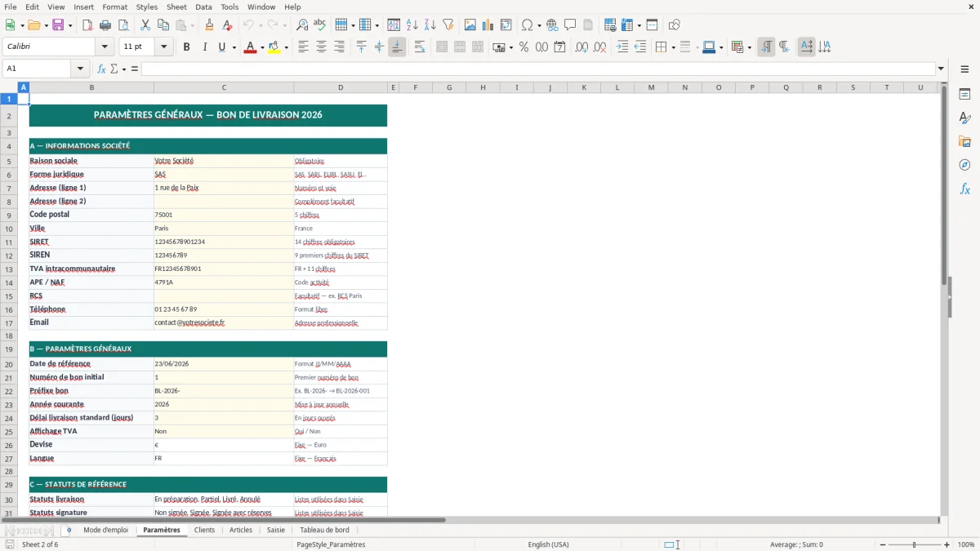Click the Insert Image icon

[x=470, y=25]
